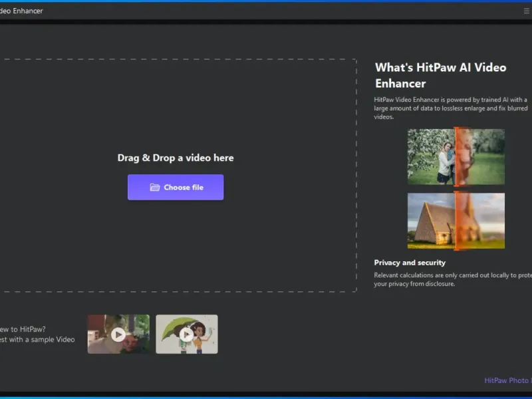Click the thatched house comparison image
532x399 pixels.
click(456, 221)
